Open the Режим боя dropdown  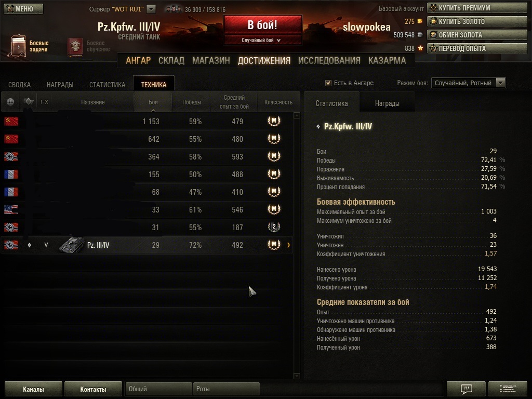click(x=468, y=83)
